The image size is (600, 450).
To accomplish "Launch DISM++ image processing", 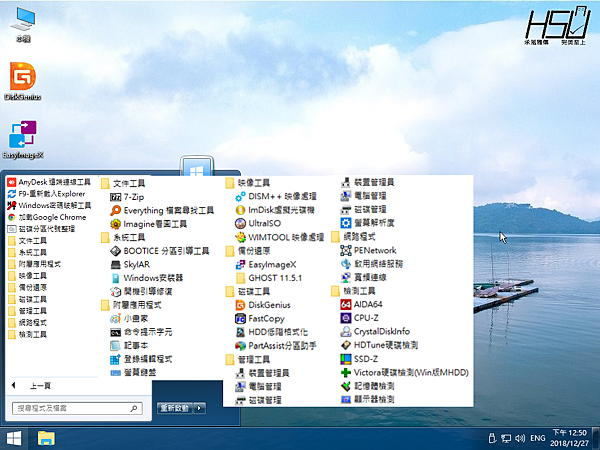I will tap(276, 197).
